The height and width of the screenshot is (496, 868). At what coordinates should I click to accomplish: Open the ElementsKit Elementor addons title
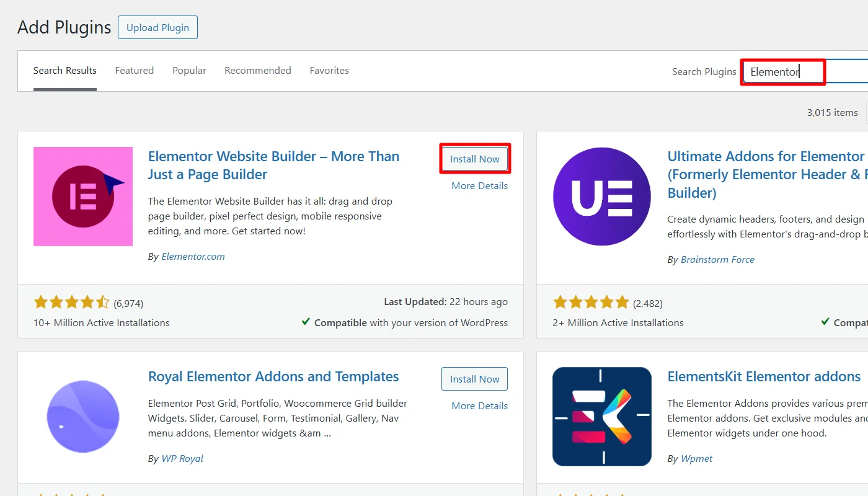click(x=764, y=376)
